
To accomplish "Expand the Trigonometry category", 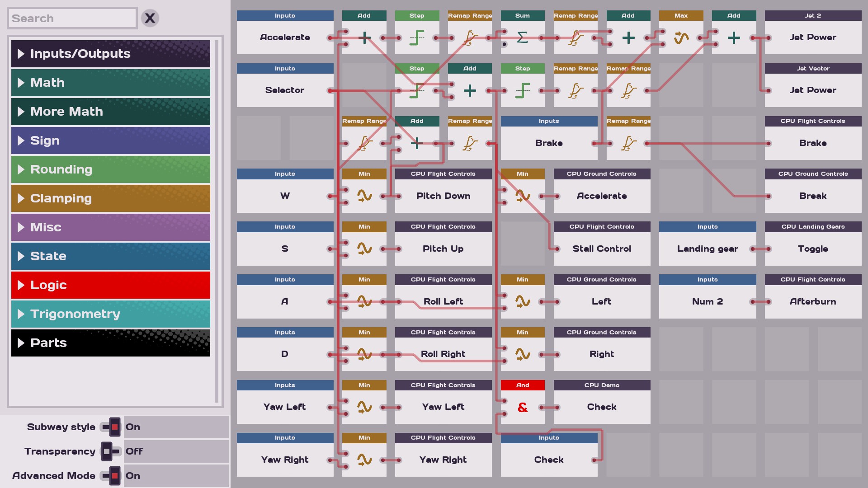I will tap(111, 314).
